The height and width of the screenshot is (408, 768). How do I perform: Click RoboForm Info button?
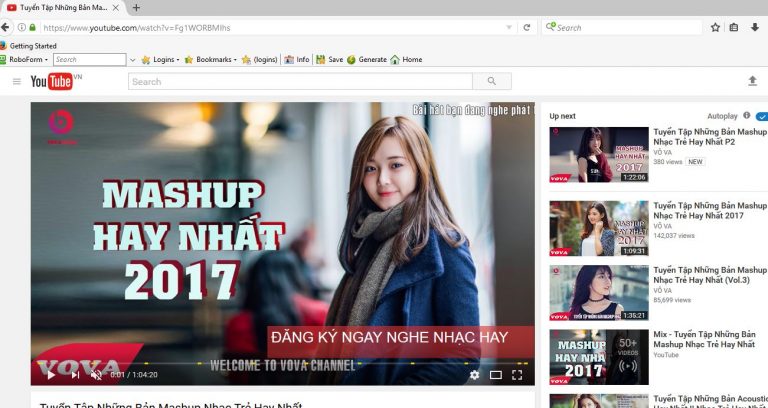tap(297, 59)
